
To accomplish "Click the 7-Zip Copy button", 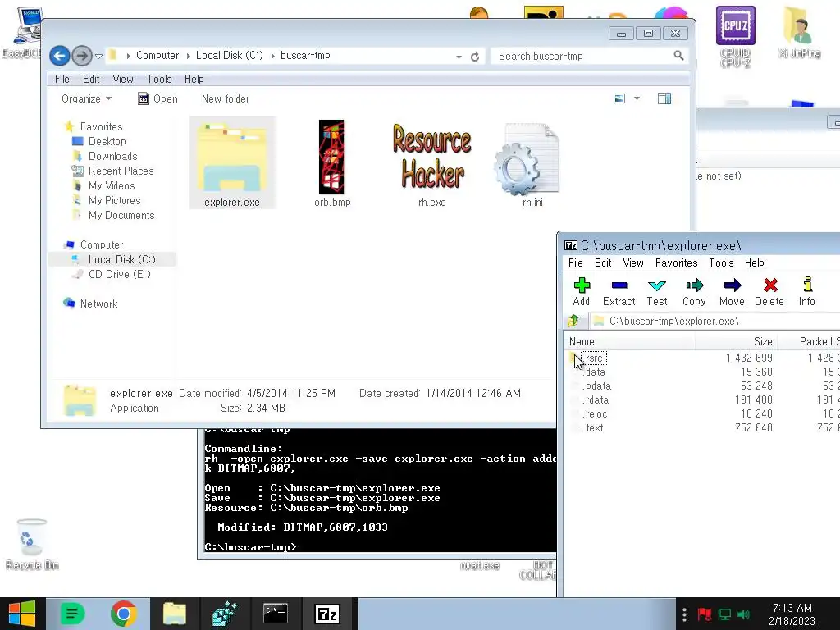I will click(x=694, y=292).
